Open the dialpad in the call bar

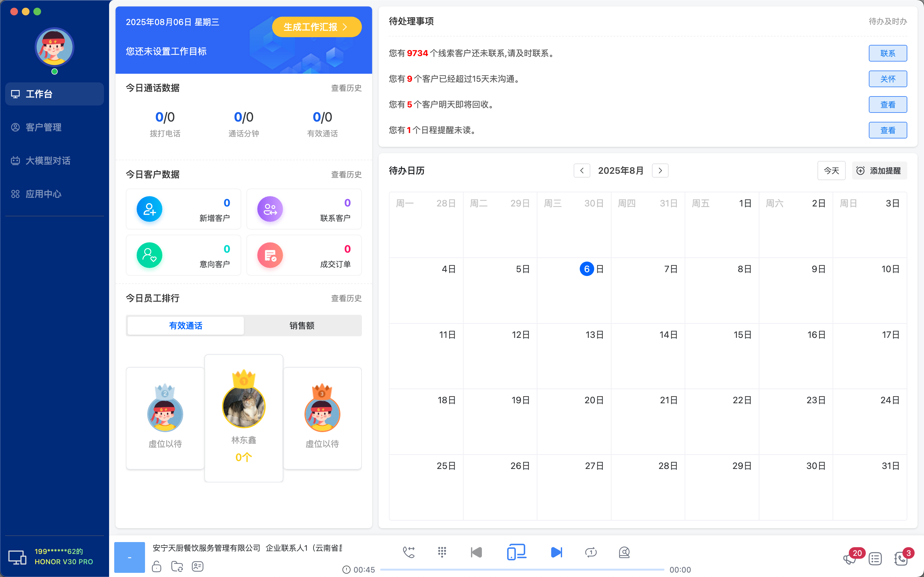[x=442, y=552]
